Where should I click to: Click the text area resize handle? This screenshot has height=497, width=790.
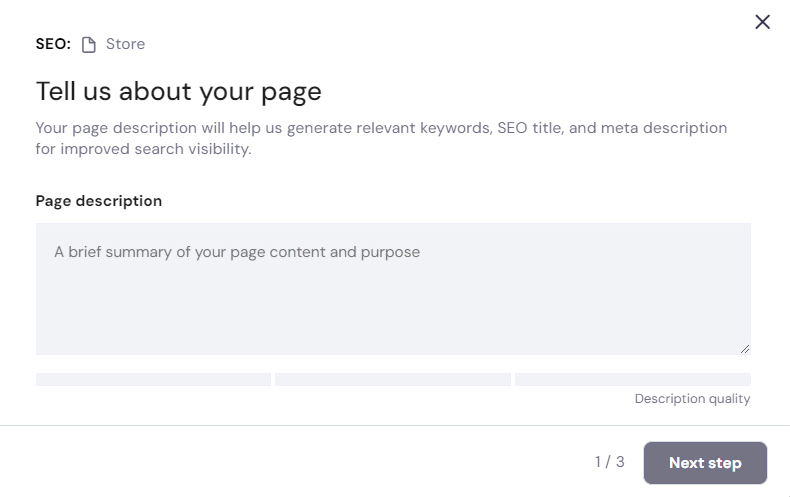tap(744, 348)
